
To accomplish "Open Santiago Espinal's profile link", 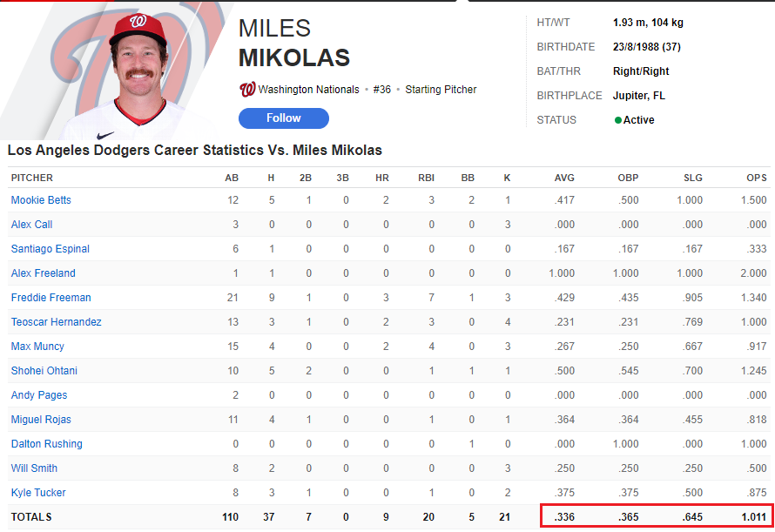I will click(50, 249).
